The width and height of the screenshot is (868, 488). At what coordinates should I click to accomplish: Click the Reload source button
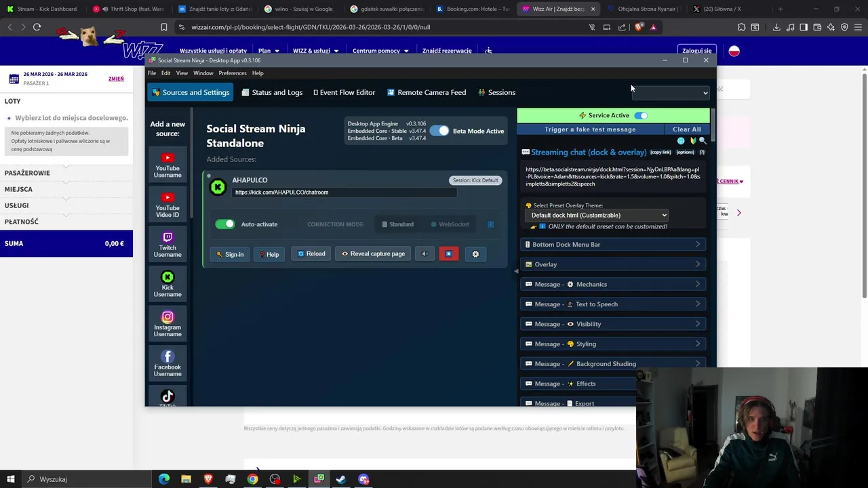pos(311,254)
